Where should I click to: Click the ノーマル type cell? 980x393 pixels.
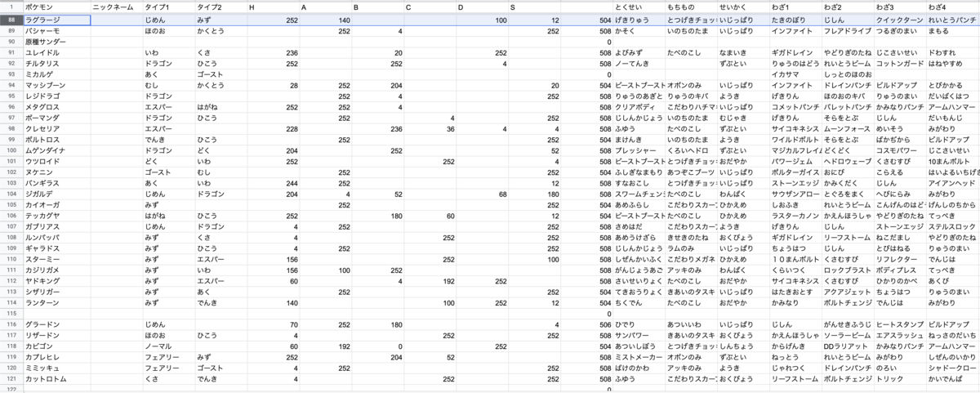click(168, 346)
